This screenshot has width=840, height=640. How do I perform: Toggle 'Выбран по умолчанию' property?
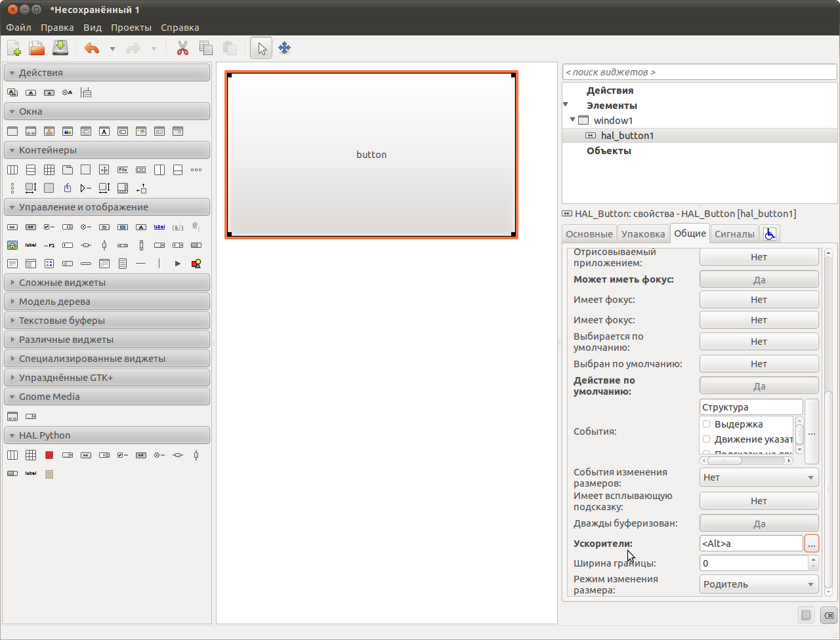[759, 364]
